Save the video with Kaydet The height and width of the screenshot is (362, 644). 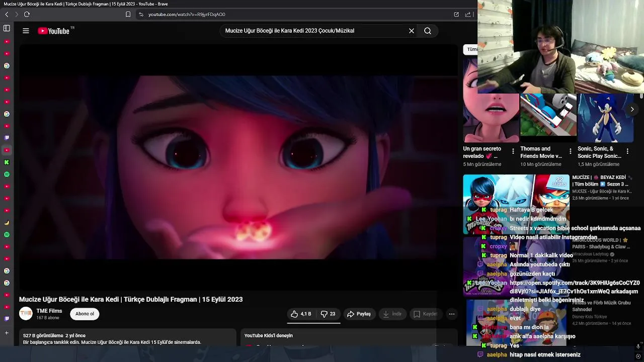pyautogui.click(x=426, y=314)
